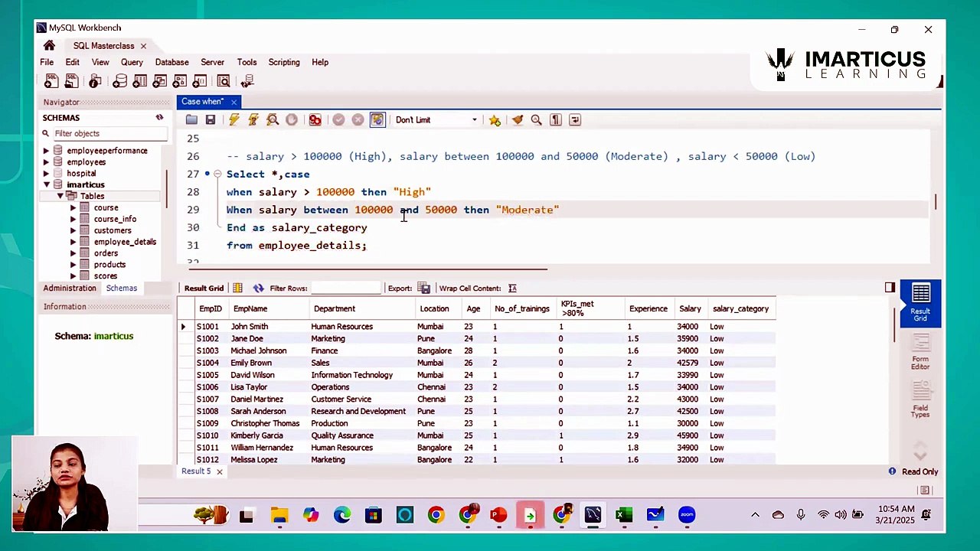Save the script with the floppy disk icon
This screenshot has height=551, width=980.
pyautogui.click(x=211, y=119)
